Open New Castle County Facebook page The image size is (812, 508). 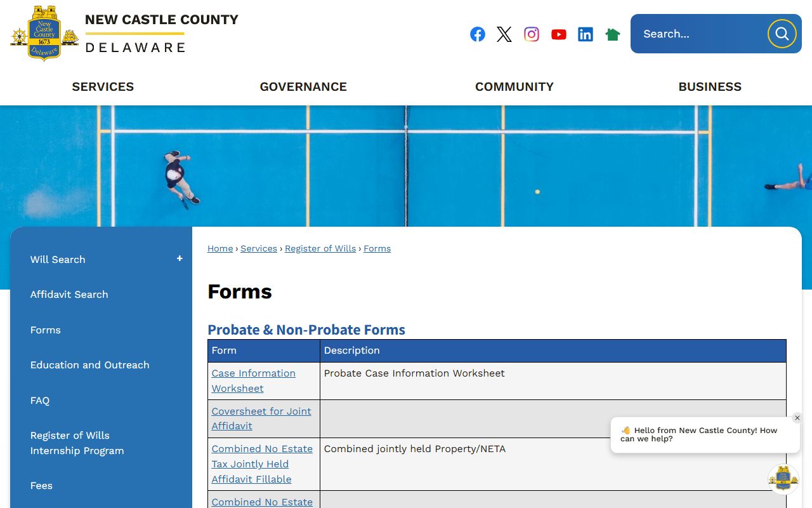point(478,34)
